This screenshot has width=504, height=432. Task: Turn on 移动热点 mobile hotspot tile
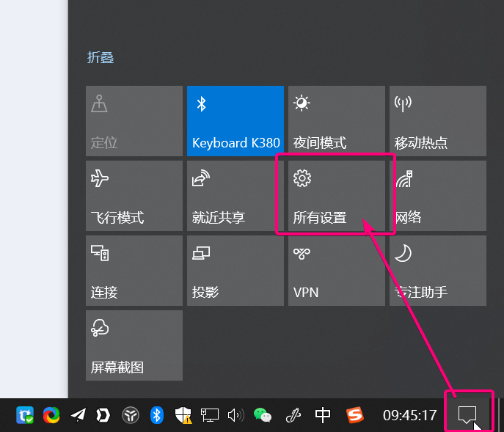(438, 121)
